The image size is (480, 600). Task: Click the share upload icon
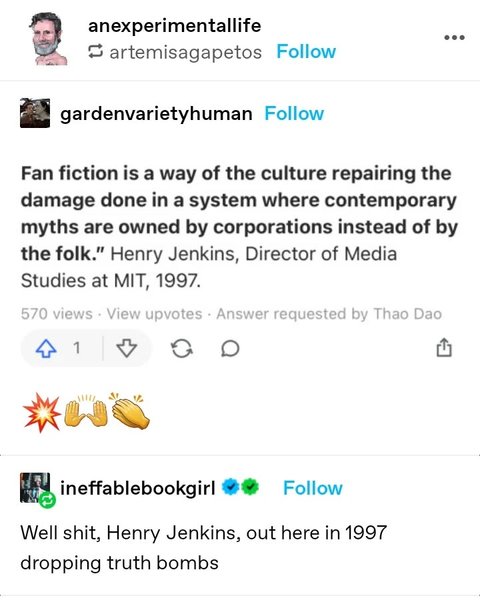pos(444,347)
